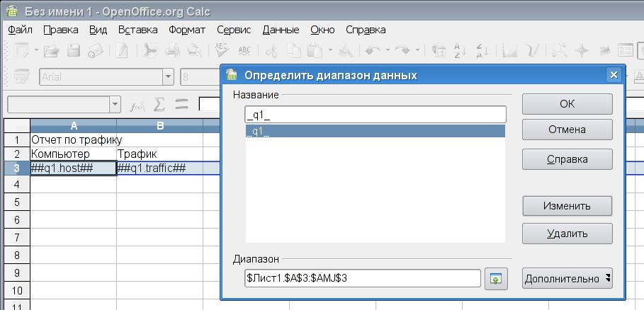Select cell B3 containing ##q1.traffic##

pyautogui.click(x=159, y=168)
